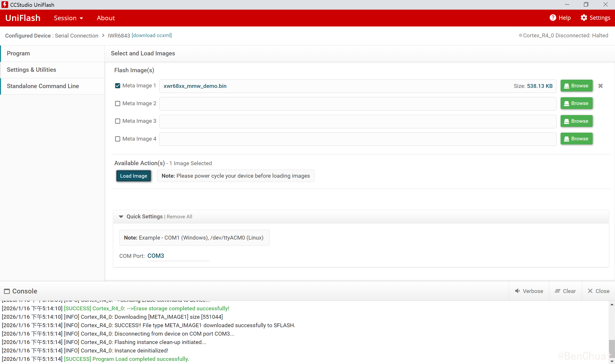This screenshot has height=364, width=615.
Task: Collapse the Quick Settings section
Action: (121, 217)
